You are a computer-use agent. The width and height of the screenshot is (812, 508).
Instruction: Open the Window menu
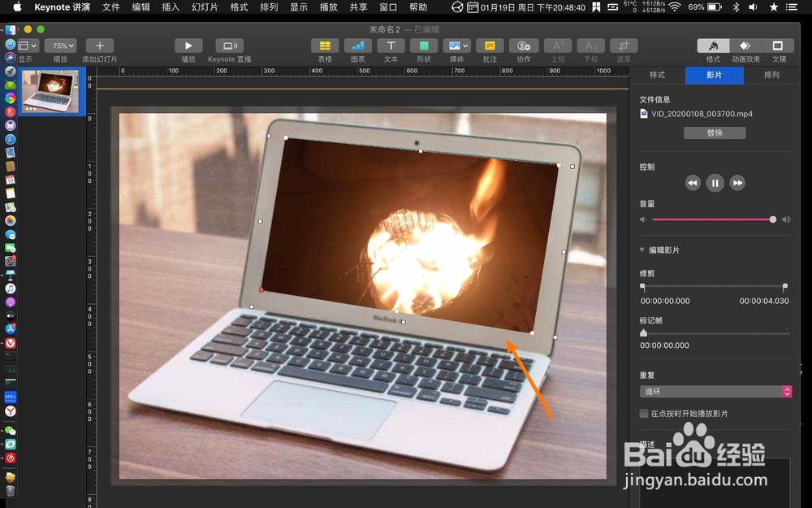point(388,7)
